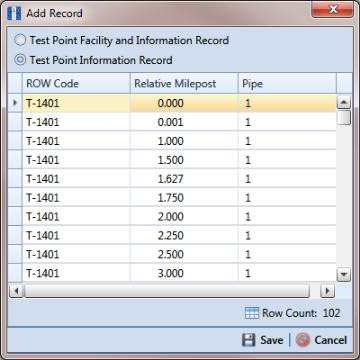Select row with milepost 3.000

tap(172, 273)
